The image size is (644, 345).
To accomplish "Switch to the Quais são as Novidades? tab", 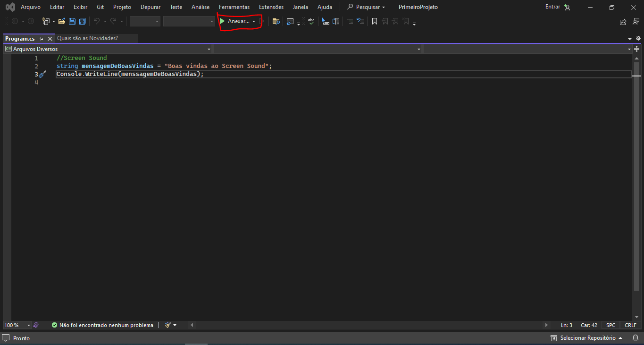I will (88, 38).
